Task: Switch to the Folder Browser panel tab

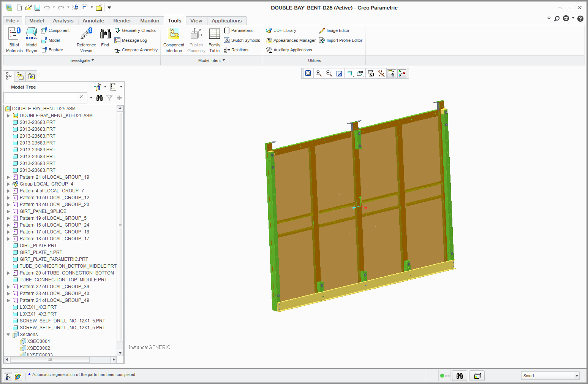Action: click(20, 76)
